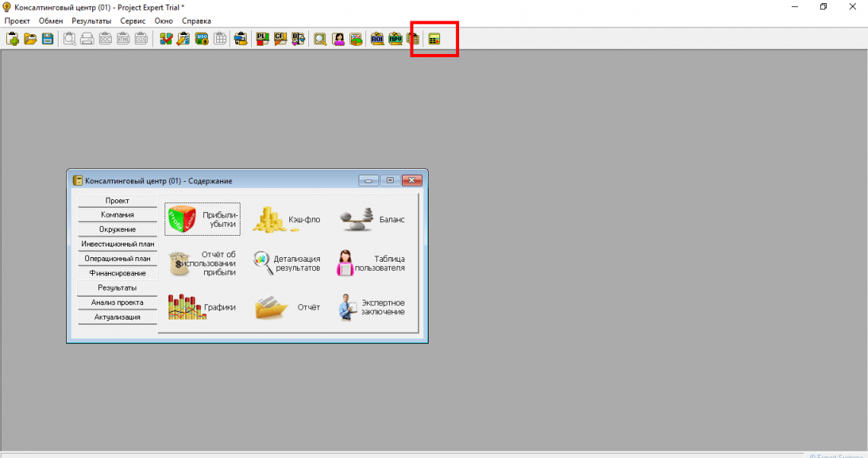
Task: Open the Справка menu
Action: click(196, 21)
